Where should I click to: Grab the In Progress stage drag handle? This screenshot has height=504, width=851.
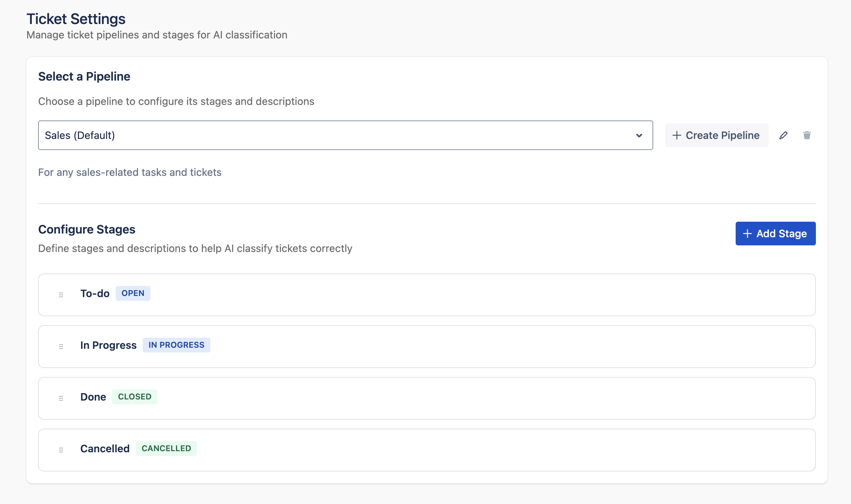pos(61,346)
